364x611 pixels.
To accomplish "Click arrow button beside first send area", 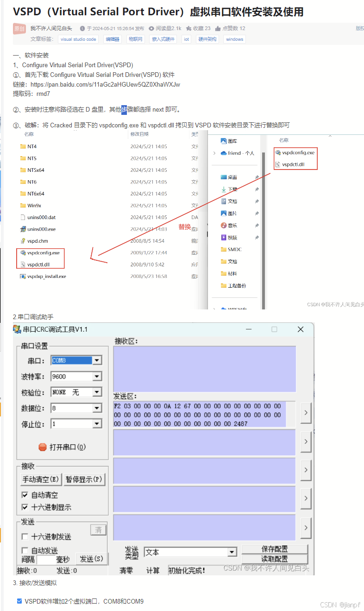I will click(x=306, y=413).
